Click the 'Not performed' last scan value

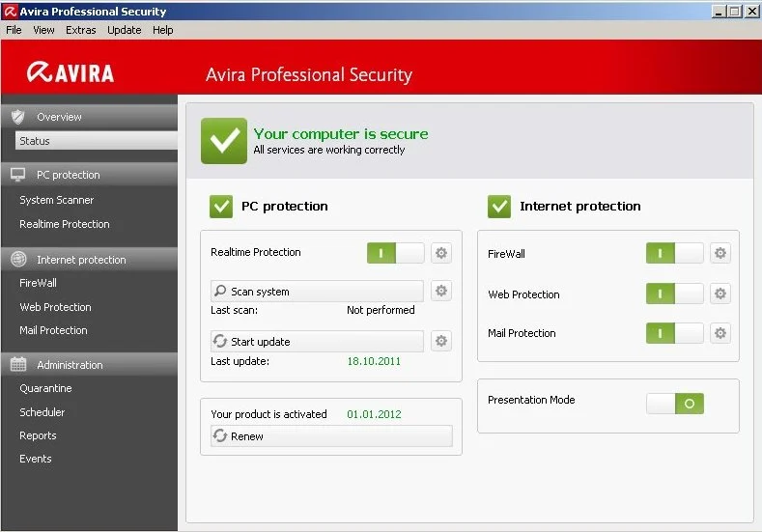(381, 310)
